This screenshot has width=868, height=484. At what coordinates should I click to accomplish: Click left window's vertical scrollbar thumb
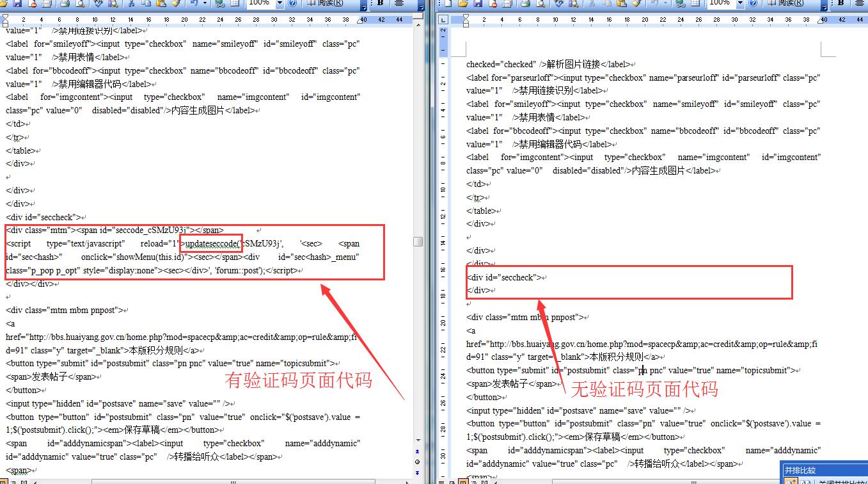click(418, 241)
